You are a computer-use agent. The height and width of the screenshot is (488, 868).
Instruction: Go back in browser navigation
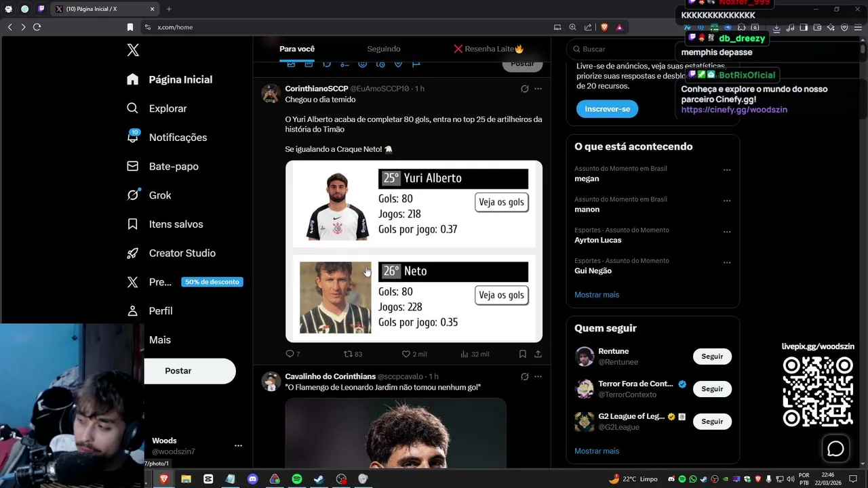point(9,27)
